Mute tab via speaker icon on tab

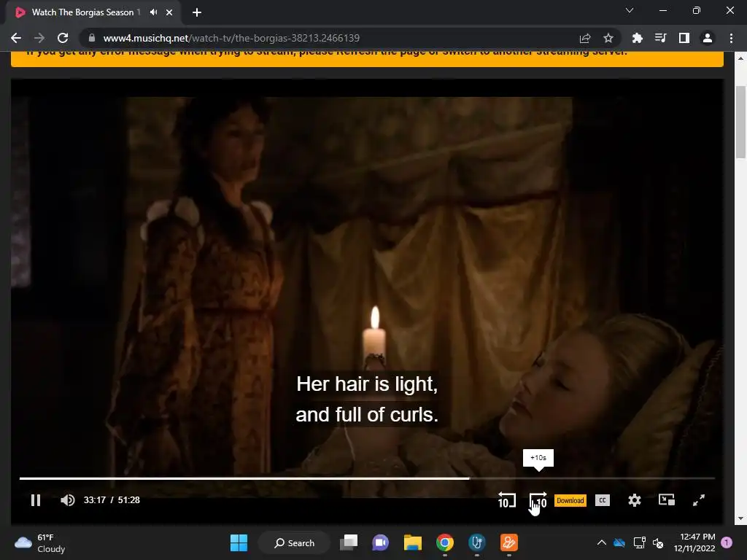pyautogui.click(x=153, y=12)
